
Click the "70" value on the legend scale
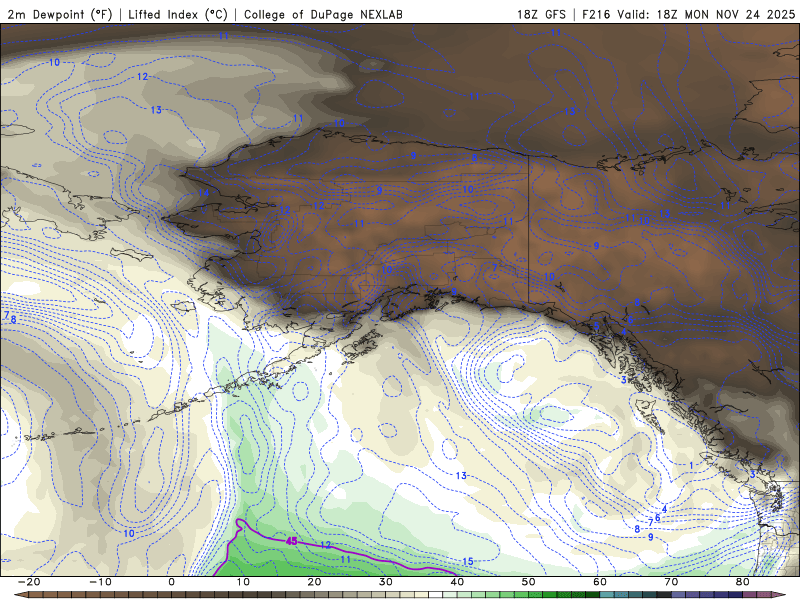(x=671, y=582)
